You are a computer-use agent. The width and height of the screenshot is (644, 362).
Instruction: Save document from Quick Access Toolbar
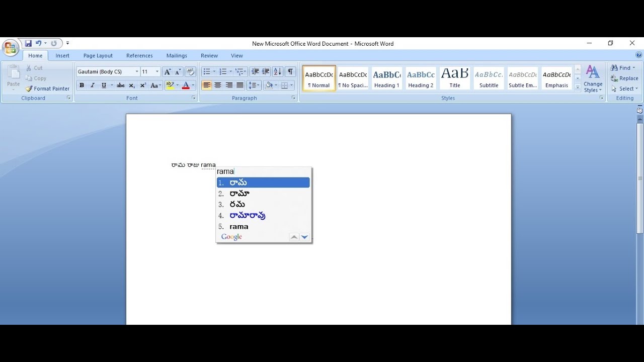tap(28, 44)
